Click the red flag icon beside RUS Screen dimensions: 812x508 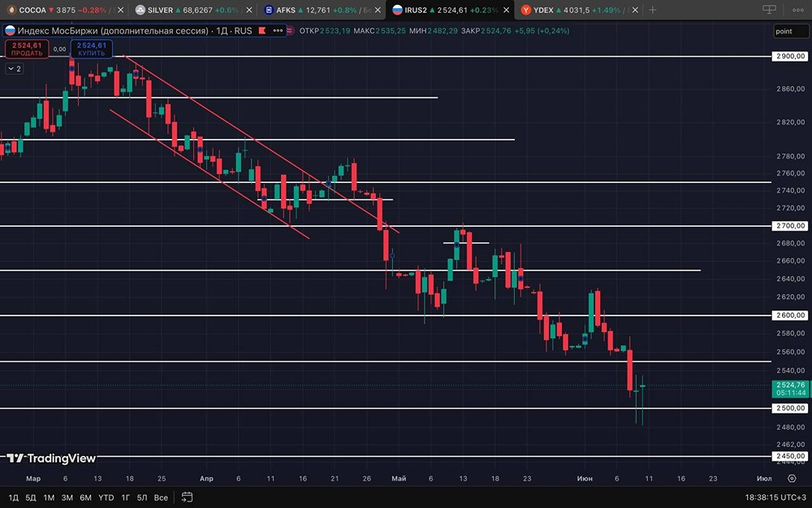[x=262, y=31]
